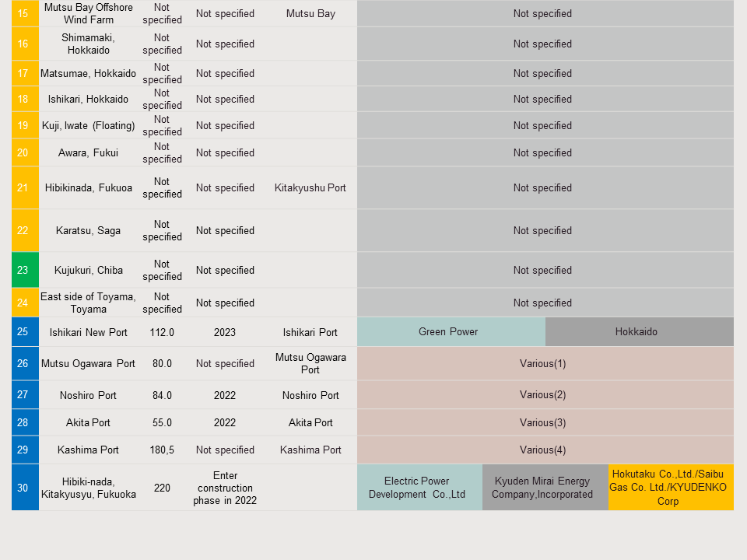Screen dimensions: 747x560
Task: Click the yellow row number 15 cell
Action: click(23, 13)
